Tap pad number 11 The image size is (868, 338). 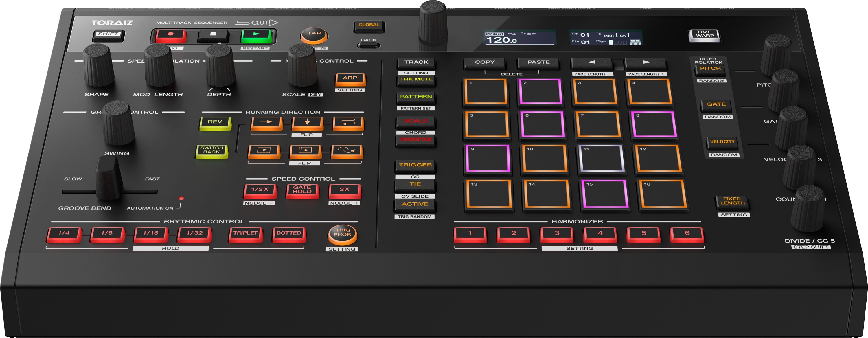click(602, 158)
